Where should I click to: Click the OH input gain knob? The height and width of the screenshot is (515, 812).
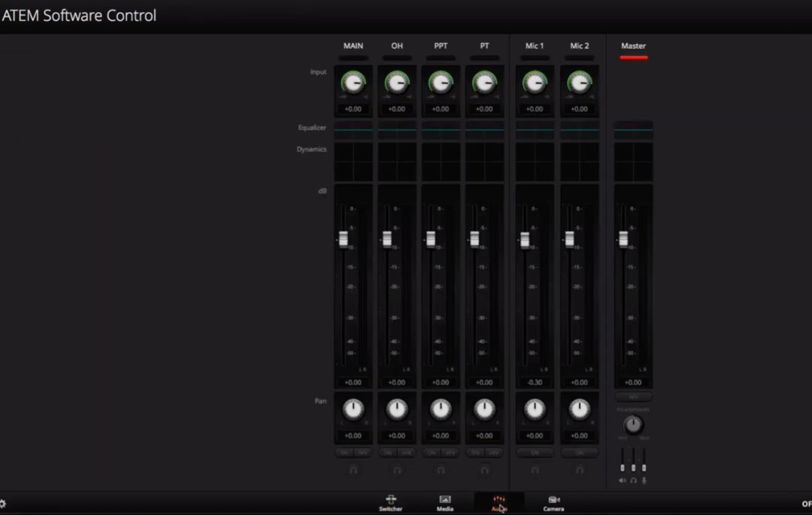tap(397, 83)
